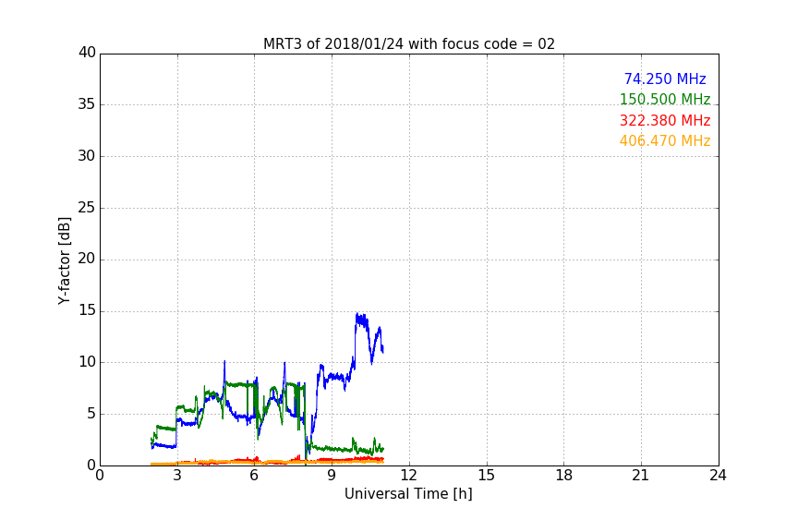Click the x-axis tick label 18
The image size is (798, 532).
point(564,476)
